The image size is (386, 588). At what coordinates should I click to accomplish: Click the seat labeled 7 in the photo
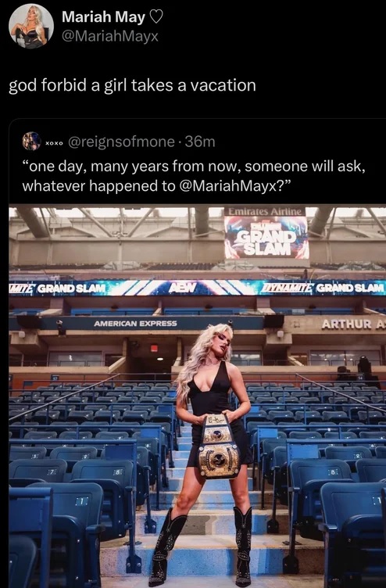[52, 471]
